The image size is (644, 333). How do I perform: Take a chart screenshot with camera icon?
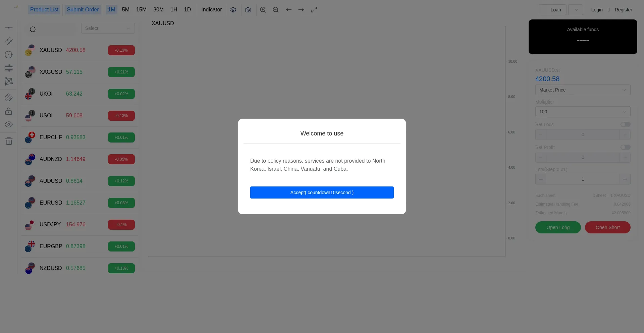(x=248, y=10)
